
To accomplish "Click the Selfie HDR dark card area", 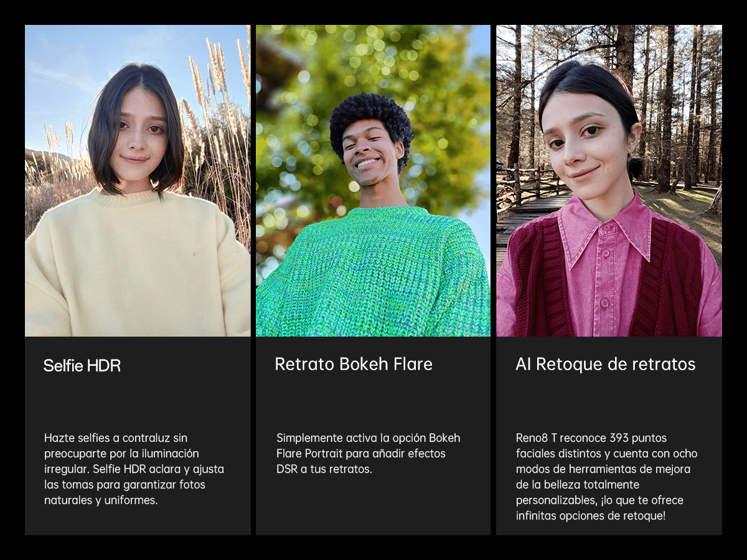I will click(138, 436).
